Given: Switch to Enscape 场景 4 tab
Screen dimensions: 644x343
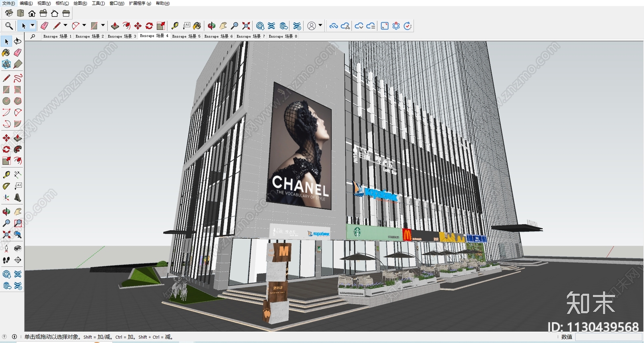Looking at the screenshot, I should click(x=154, y=36).
